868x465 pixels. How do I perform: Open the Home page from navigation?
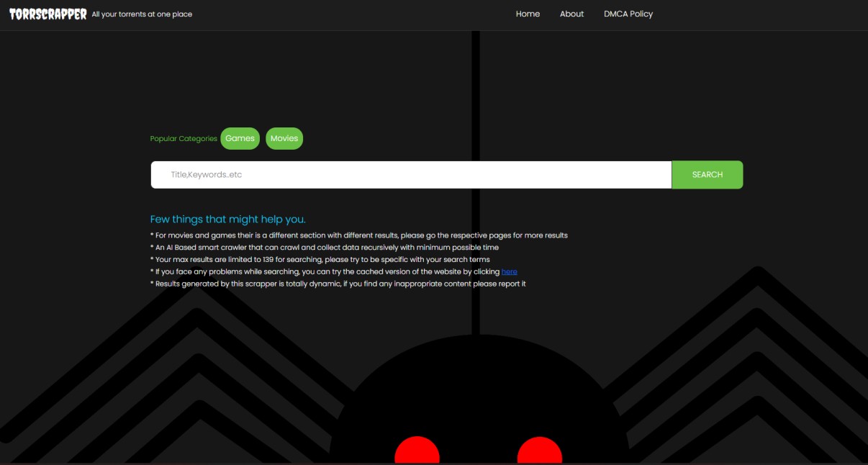coord(528,14)
